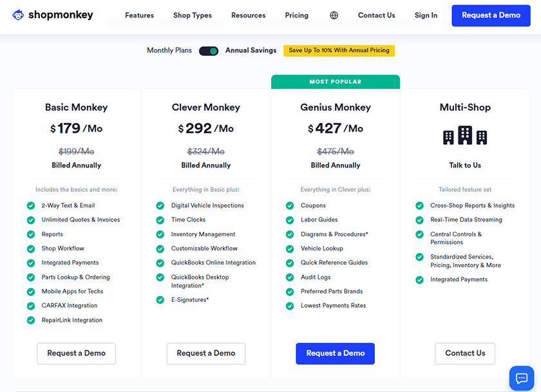Click the Shopmonkey monkey logo icon
The image size is (541, 392).
[18, 15]
